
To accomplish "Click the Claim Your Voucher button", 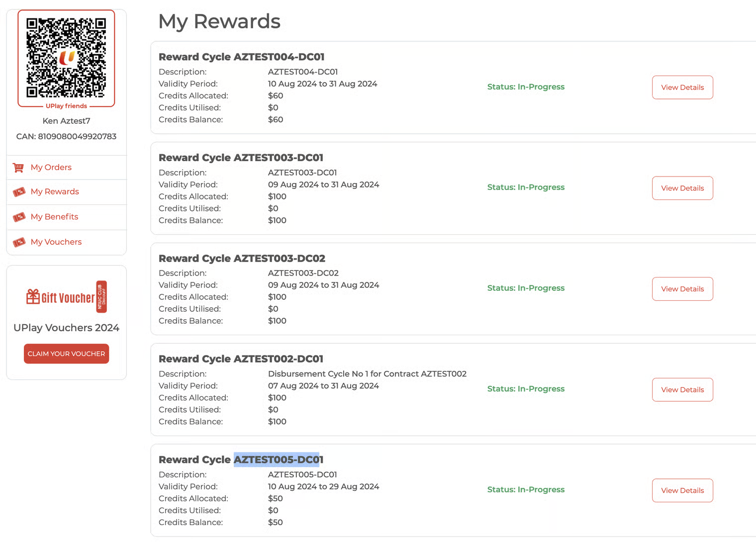I will (66, 354).
